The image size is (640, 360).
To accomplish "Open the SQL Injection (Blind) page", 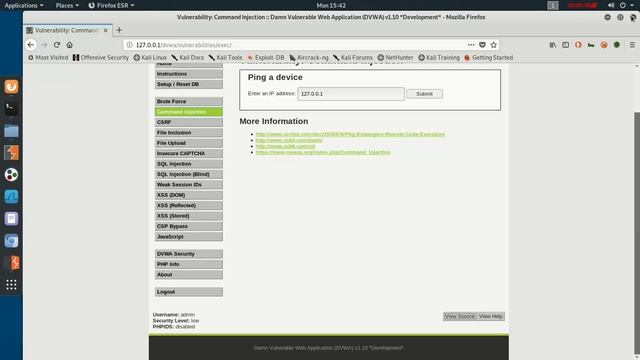I will click(189, 174).
